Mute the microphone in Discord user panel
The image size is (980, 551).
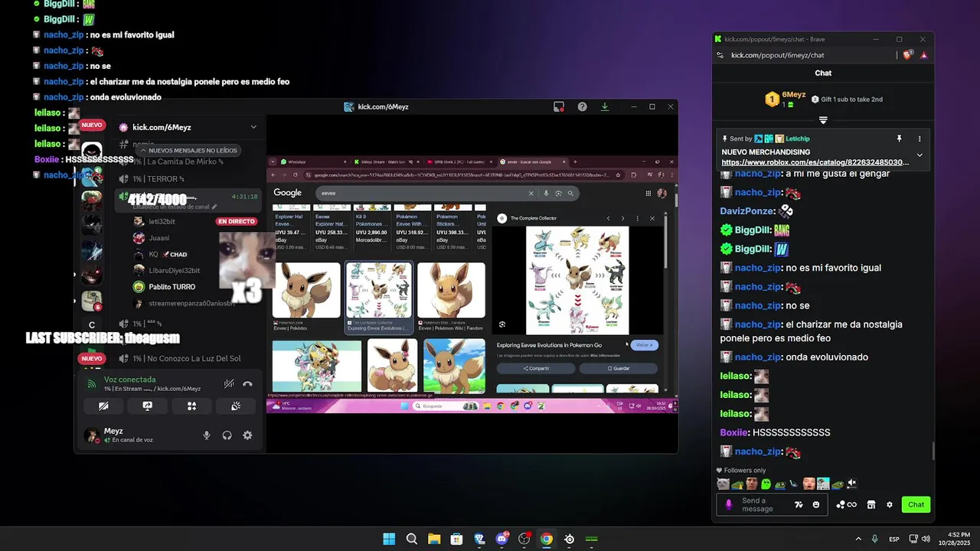click(207, 435)
